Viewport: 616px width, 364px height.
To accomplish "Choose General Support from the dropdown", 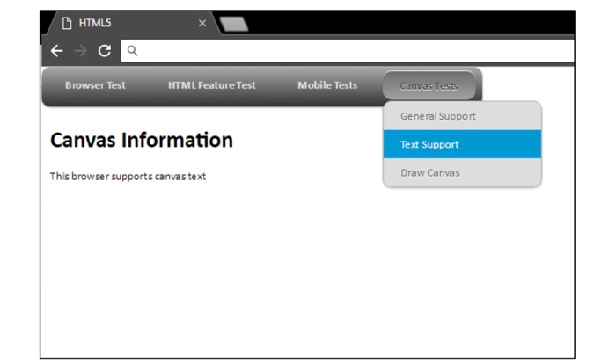I will click(462, 116).
